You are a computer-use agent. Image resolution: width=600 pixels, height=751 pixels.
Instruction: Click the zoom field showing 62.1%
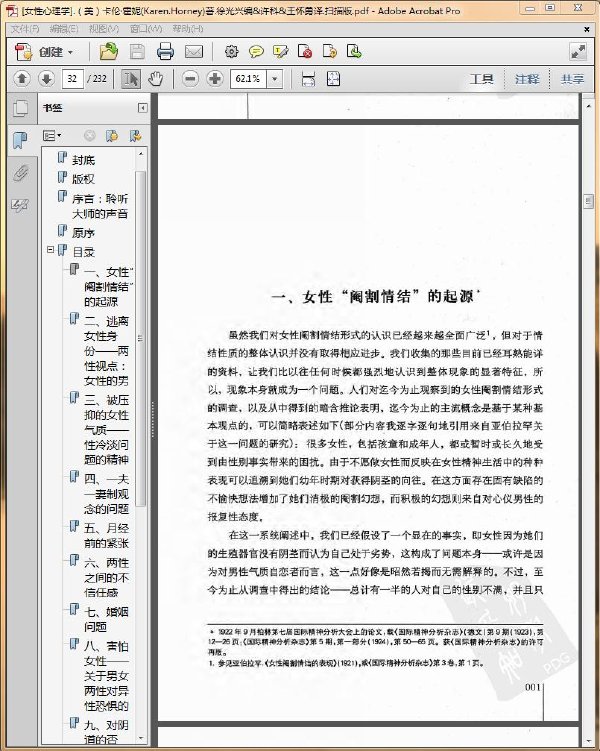[248, 79]
